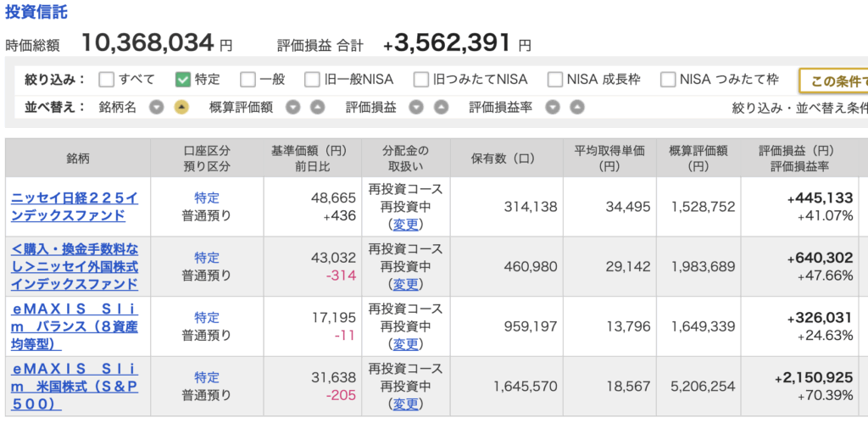Viewport: 868px width, 423px height.
Task: Toggle NISA つみたて枠 checkbox
Action: (x=668, y=80)
